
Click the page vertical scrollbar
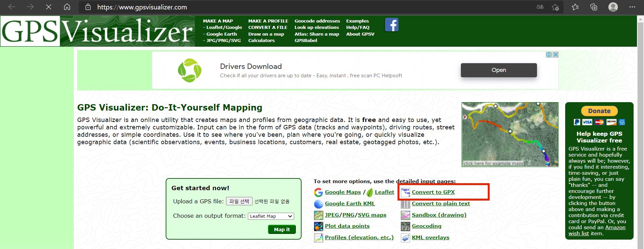(x=640, y=133)
